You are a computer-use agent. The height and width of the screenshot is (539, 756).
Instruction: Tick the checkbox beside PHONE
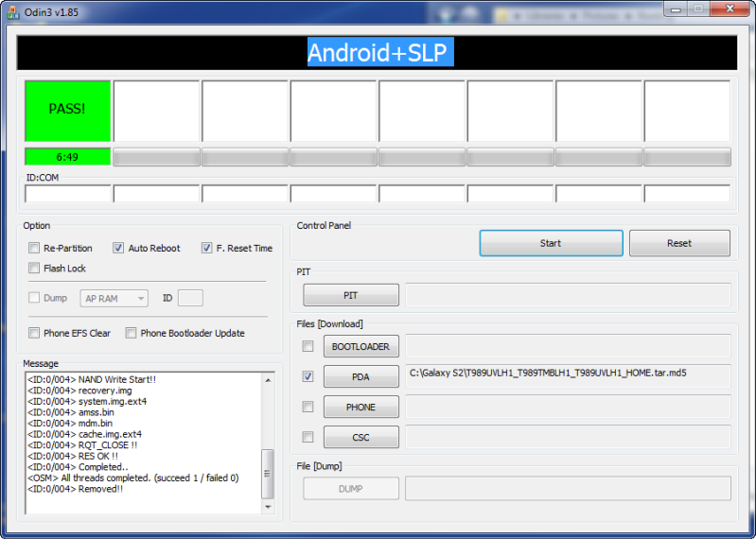(308, 407)
